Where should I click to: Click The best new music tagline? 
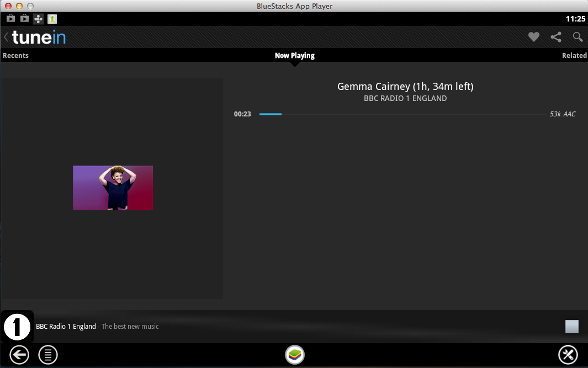coord(130,327)
